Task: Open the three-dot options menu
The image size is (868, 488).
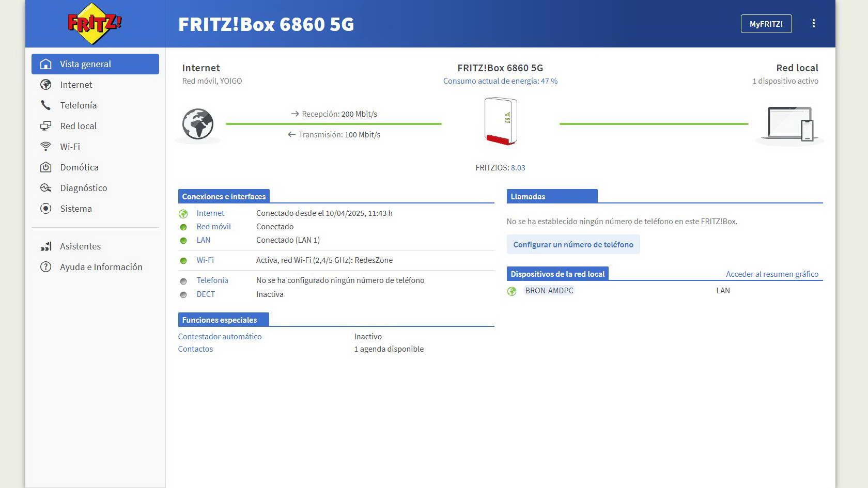Action: tap(813, 24)
